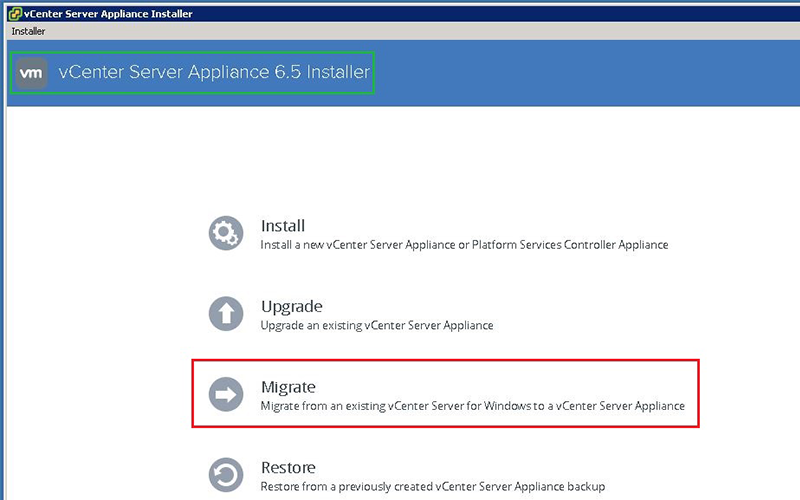Select the Install heading

(283, 226)
